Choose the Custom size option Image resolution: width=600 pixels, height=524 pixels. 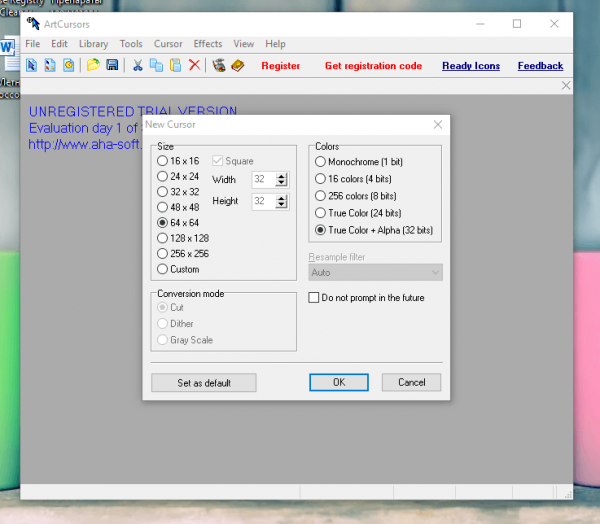(x=178, y=269)
